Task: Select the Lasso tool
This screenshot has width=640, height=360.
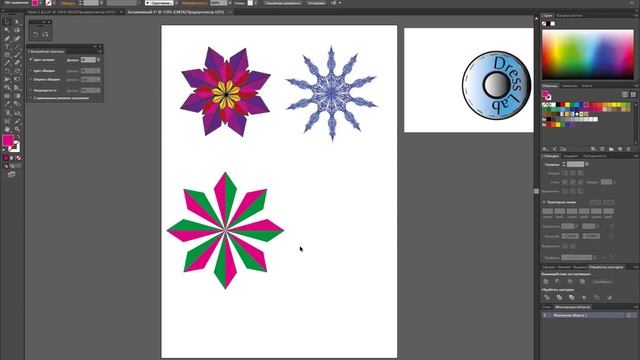Action: click(17, 31)
